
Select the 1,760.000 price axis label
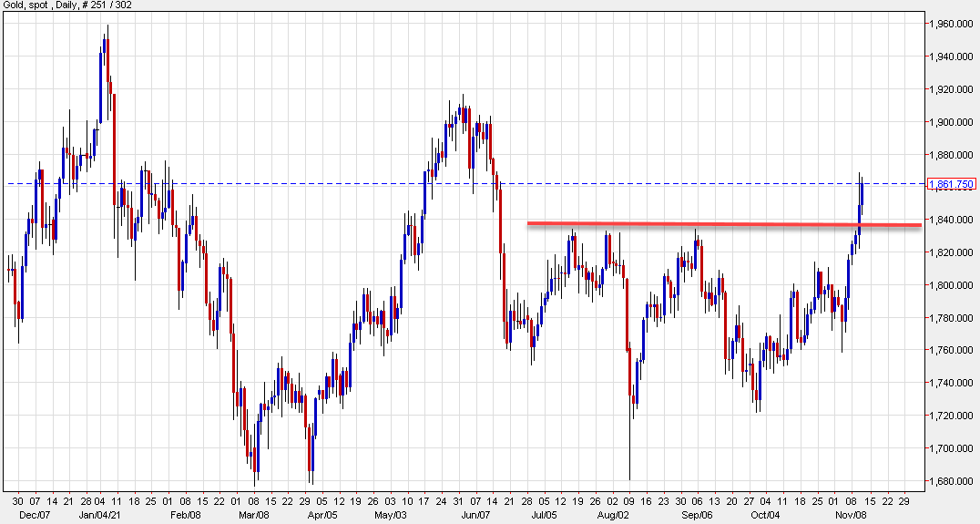951,350
